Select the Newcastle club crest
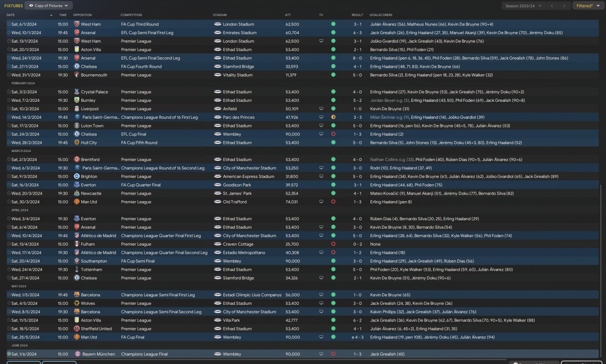This screenshot has height=364, width=606. (x=77, y=194)
